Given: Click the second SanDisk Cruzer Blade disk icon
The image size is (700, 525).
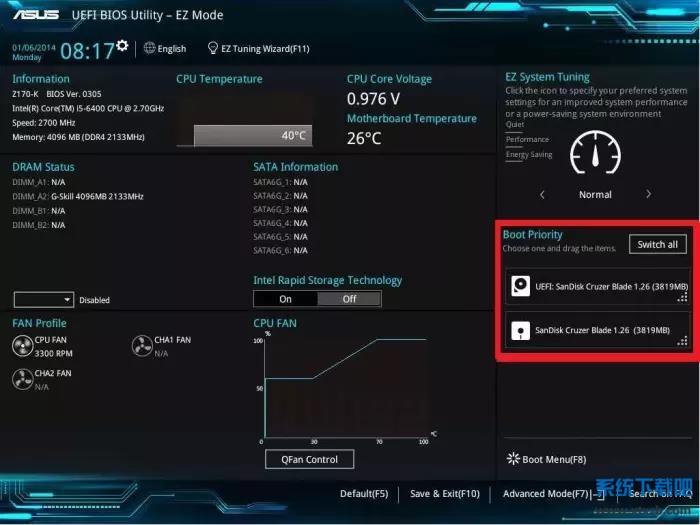Looking at the screenshot, I should pyautogui.click(x=520, y=330).
